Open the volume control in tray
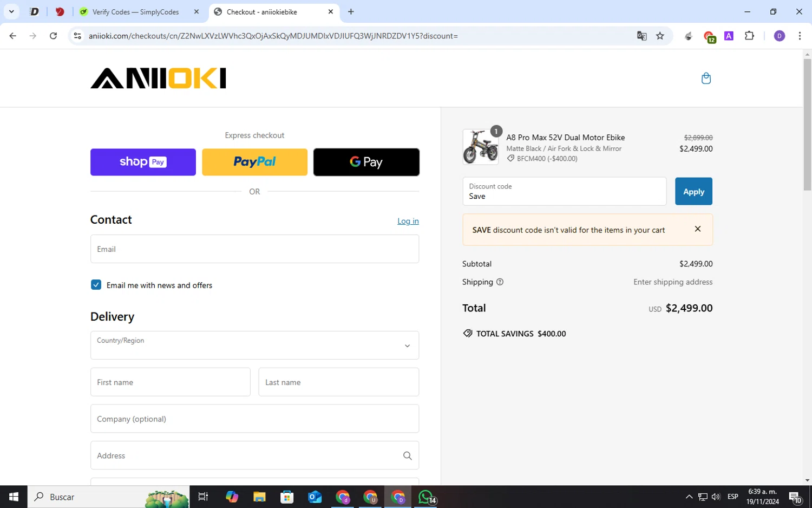 coord(716,497)
